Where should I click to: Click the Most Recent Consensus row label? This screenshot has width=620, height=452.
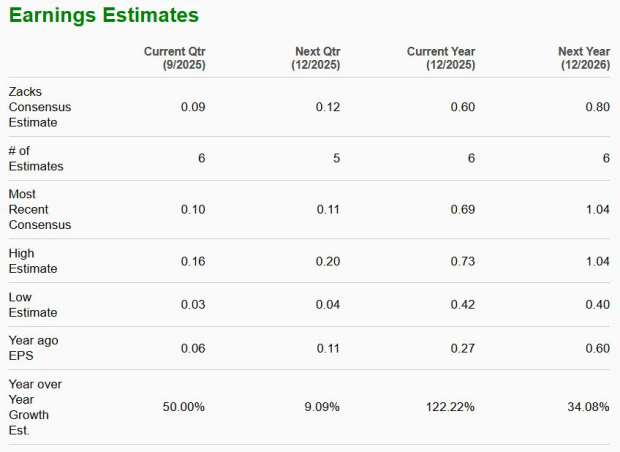click(40, 209)
